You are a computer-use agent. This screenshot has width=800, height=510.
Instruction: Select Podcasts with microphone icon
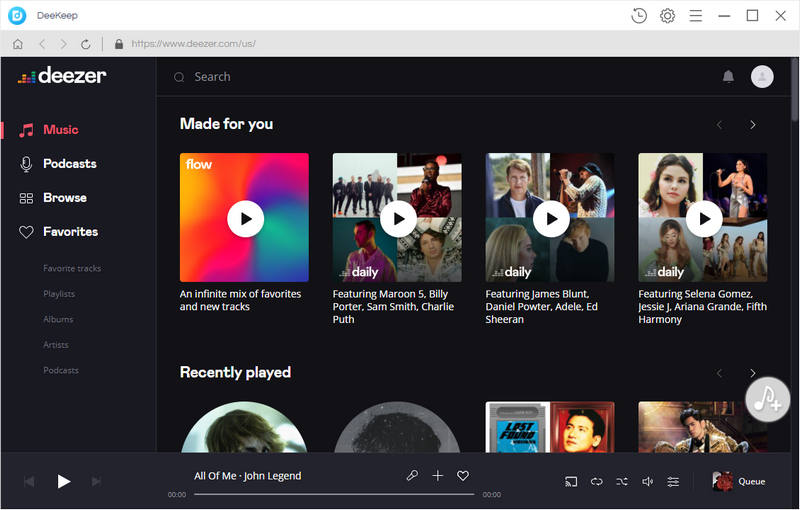57,164
